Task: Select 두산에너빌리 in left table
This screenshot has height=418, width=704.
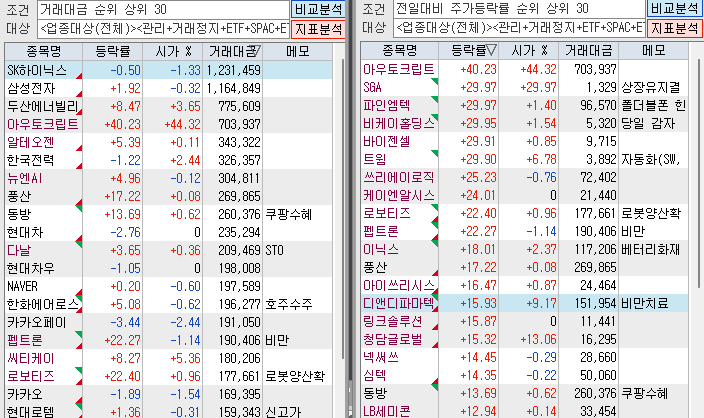Action: (43, 106)
